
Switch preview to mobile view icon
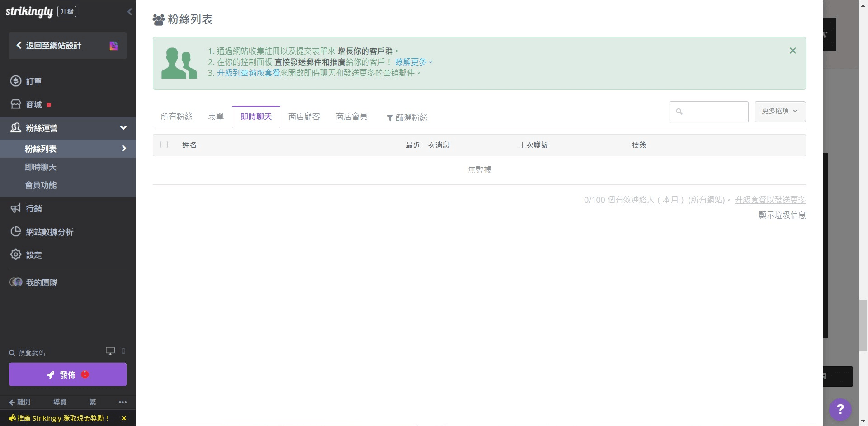click(x=123, y=351)
